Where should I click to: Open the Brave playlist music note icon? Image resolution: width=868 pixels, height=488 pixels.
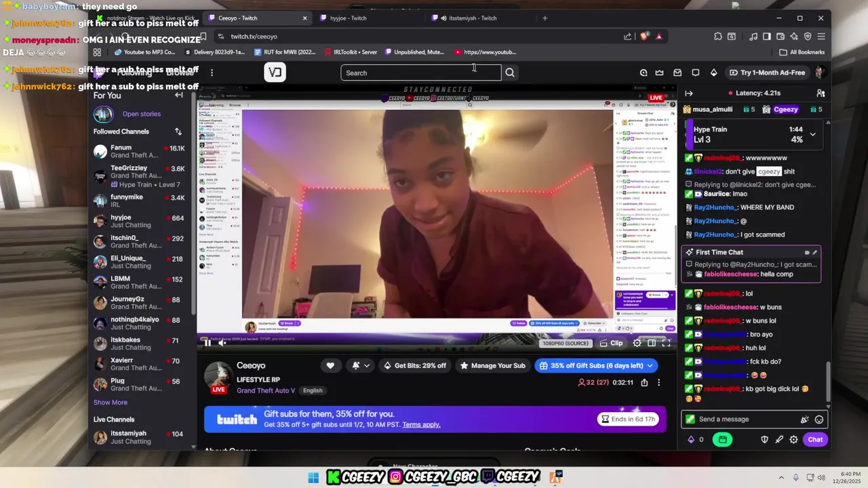(753, 37)
